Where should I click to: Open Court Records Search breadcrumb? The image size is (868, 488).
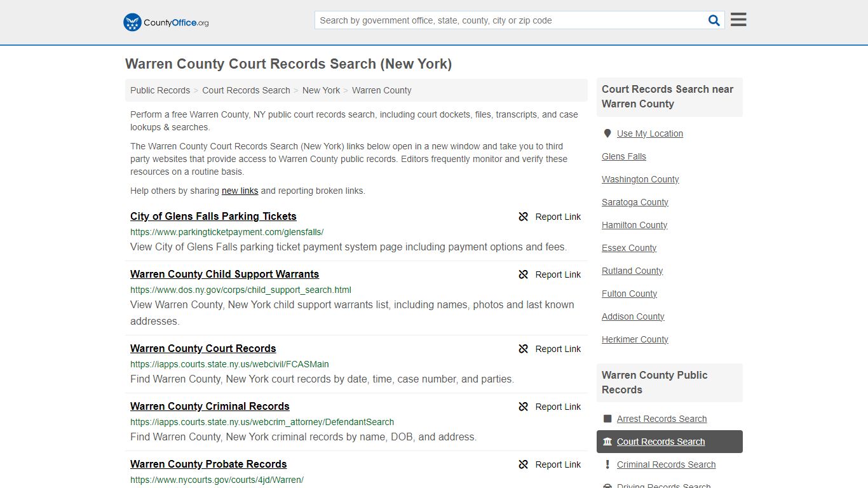click(246, 90)
